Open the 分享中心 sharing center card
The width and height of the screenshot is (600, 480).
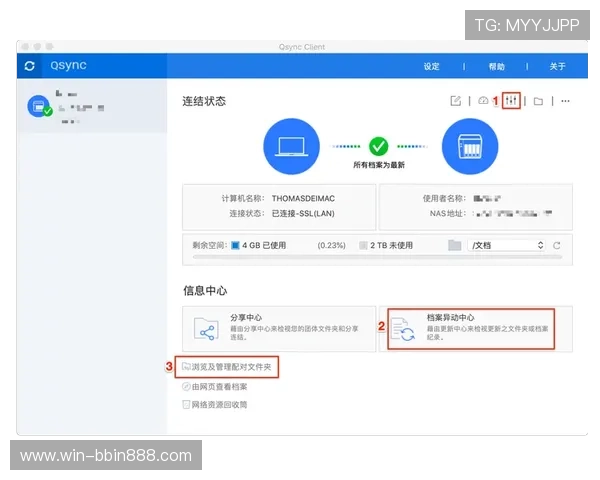click(x=279, y=329)
